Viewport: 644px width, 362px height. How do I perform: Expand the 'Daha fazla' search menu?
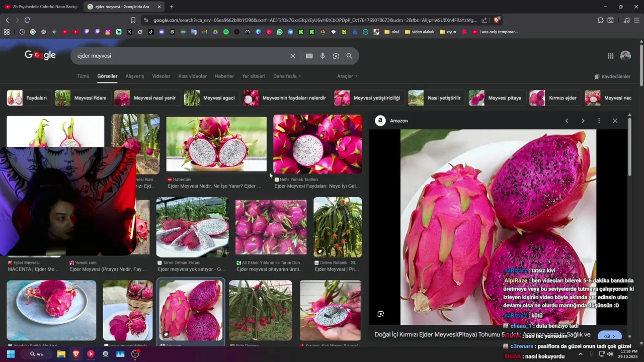tap(287, 76)
